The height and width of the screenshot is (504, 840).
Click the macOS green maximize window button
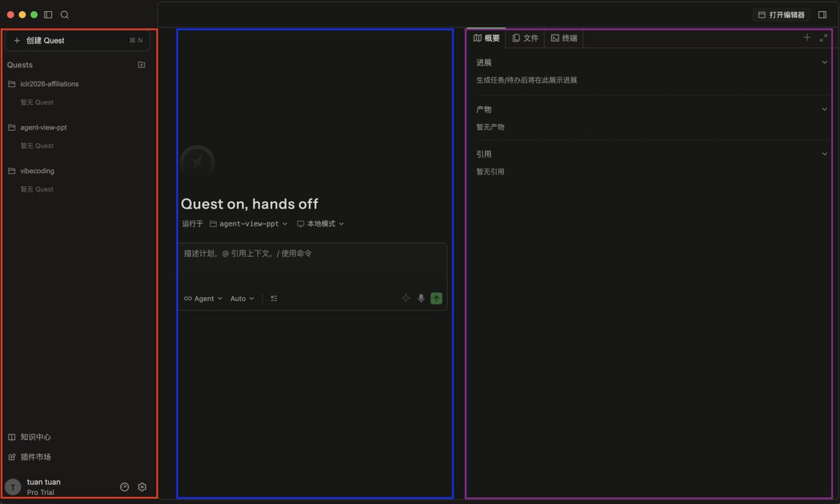(34, 15)
